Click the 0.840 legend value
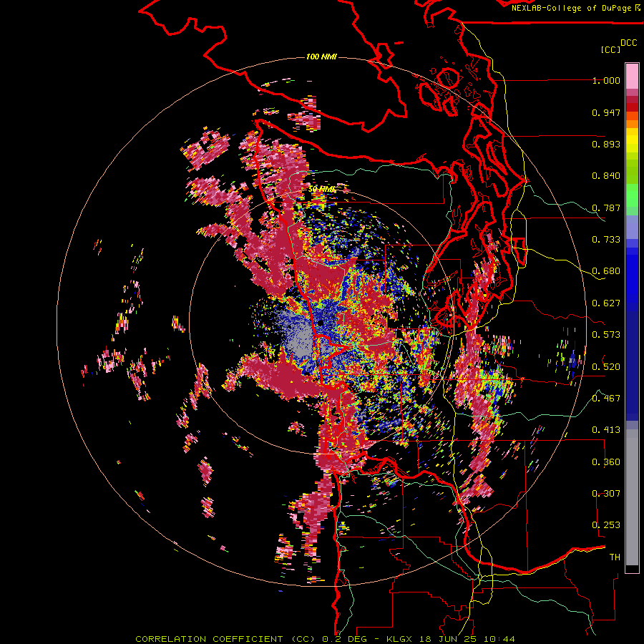The height and width of the screenshot is (644, 644). (x=606, y=176)
